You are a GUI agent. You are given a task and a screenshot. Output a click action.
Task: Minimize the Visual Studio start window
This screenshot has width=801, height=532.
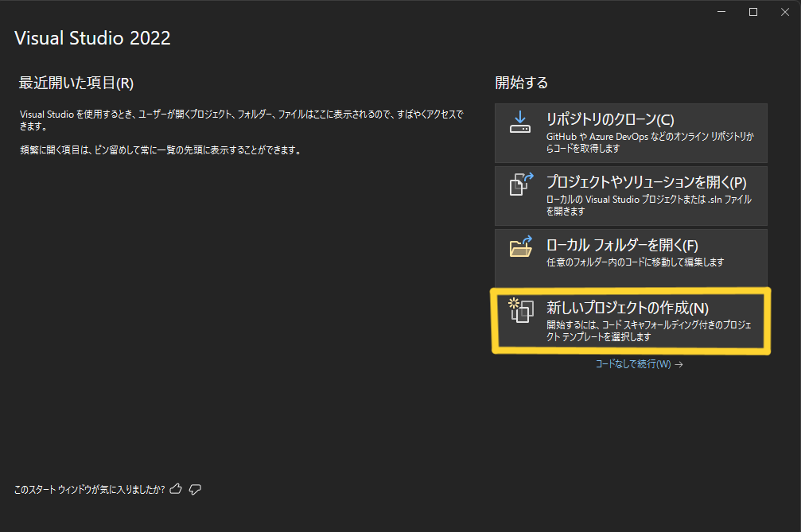click(x=721, y=12)
